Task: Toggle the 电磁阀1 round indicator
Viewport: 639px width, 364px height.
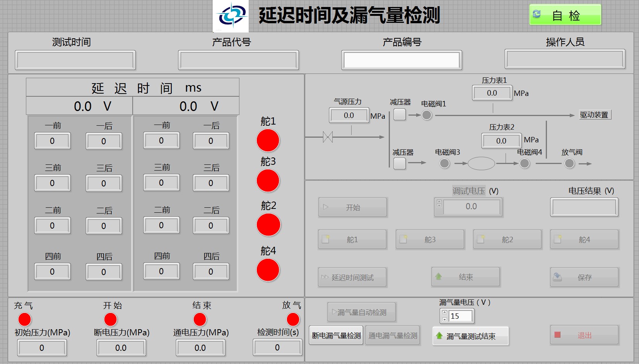Action: [x=427, y=115]
